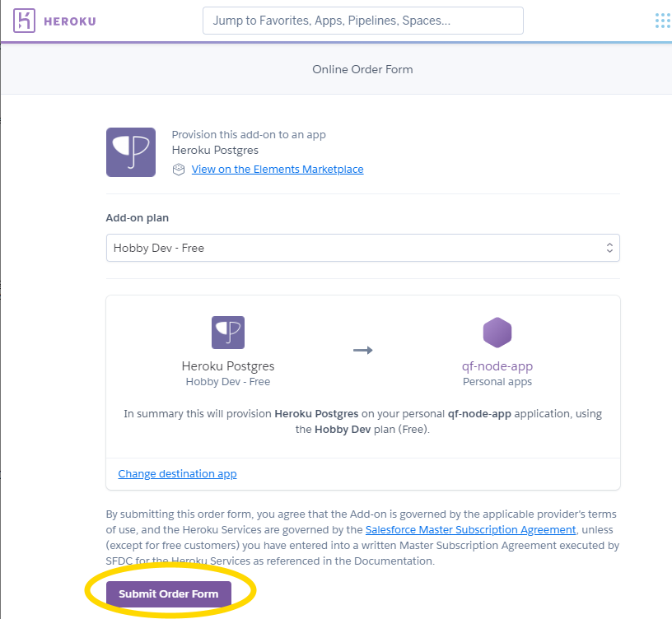Click the Elements Marketplace cube icon
Image resolution: width=672 pixels, height=619 pixels.
point(179,170)
